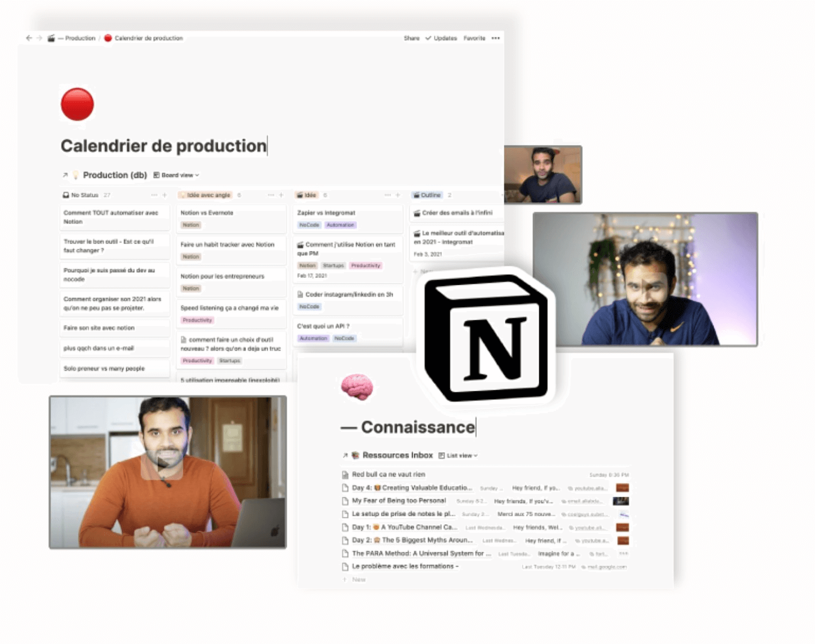Open the Ressources Inbox database title
The image size is (815, 644).
[x=397, y=455]
